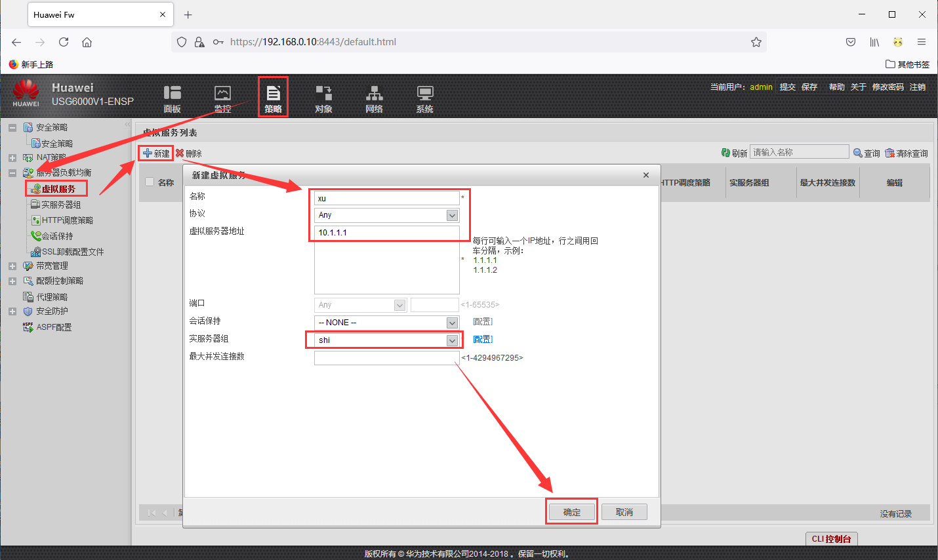Open the 监控 (Monitor) section
This screenshot has width=938, height=560.
coord(222,97)
